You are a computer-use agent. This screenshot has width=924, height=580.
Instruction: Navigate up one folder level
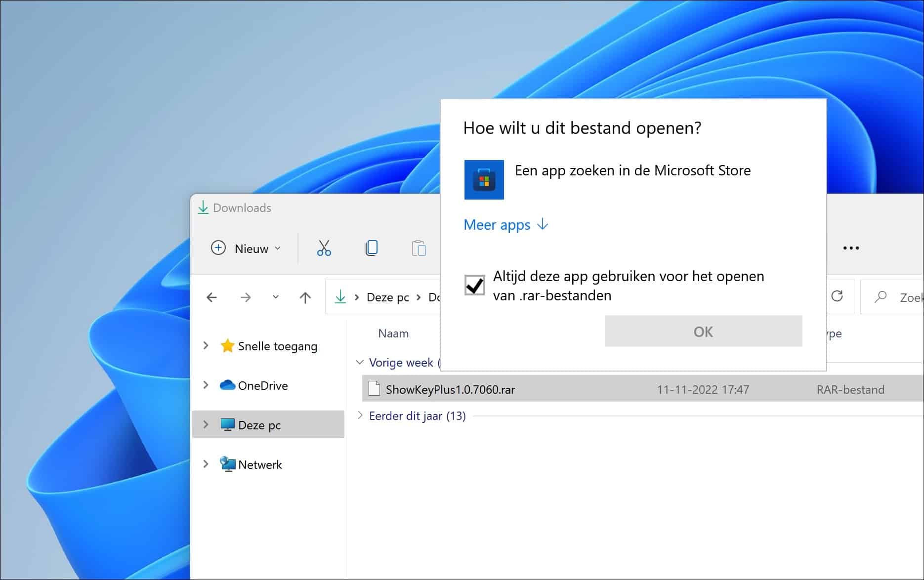pos(305,297)
